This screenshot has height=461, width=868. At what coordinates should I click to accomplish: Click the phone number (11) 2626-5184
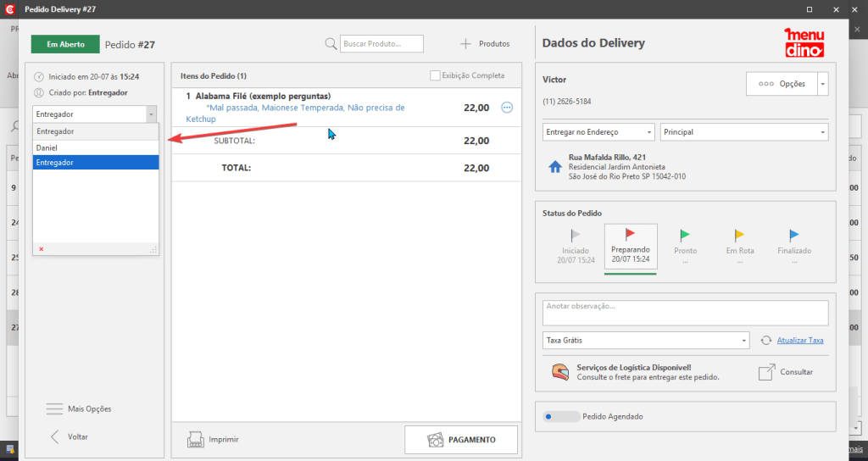click(566, 102)
